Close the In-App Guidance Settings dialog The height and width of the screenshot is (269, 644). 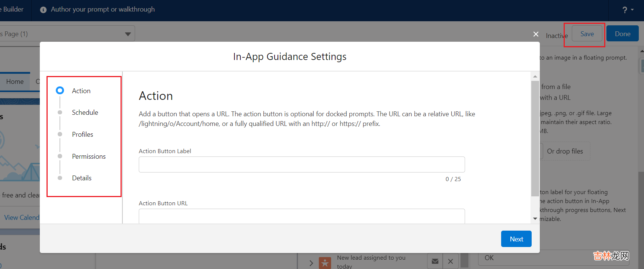click(x=536, y=34)
